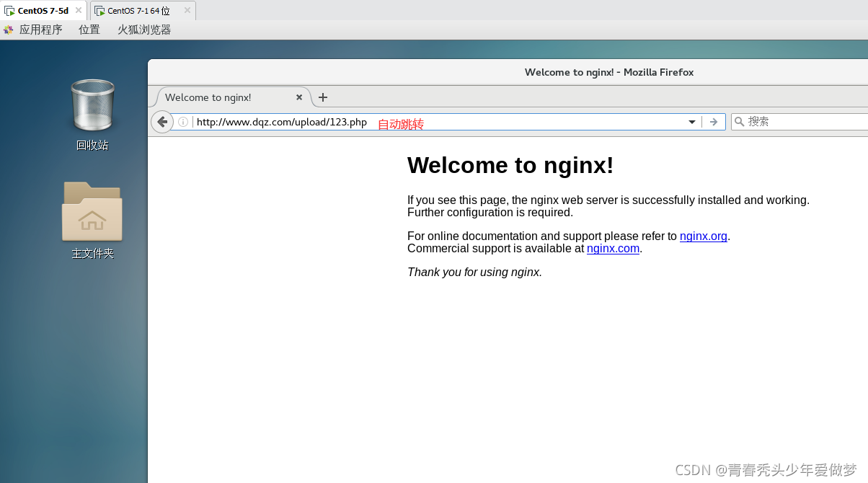868x483 pixels.
Task: Click the Welcome to nginx! page heading
Action: [x=510, y=165]
